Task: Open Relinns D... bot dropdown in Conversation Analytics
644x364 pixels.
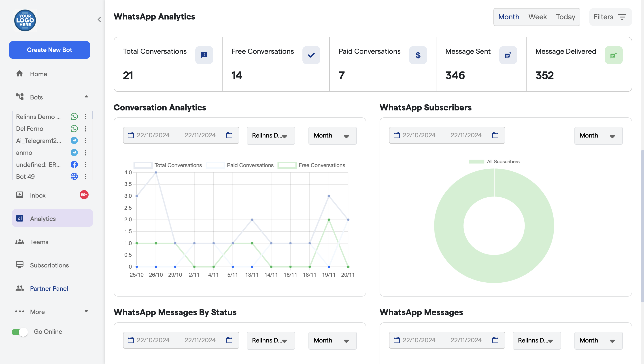Action: (270, 136)
